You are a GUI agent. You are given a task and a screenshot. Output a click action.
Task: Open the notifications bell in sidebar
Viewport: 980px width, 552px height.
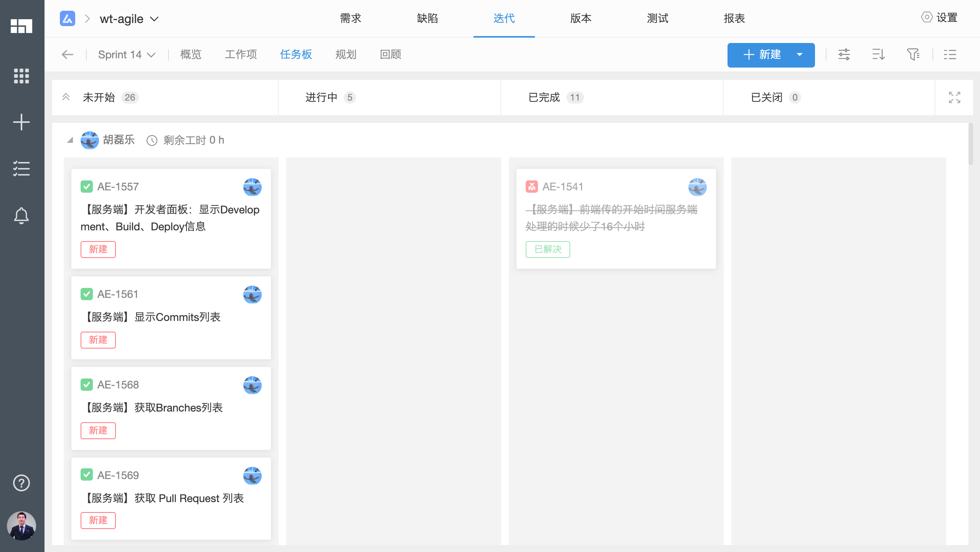pos(21,215)
